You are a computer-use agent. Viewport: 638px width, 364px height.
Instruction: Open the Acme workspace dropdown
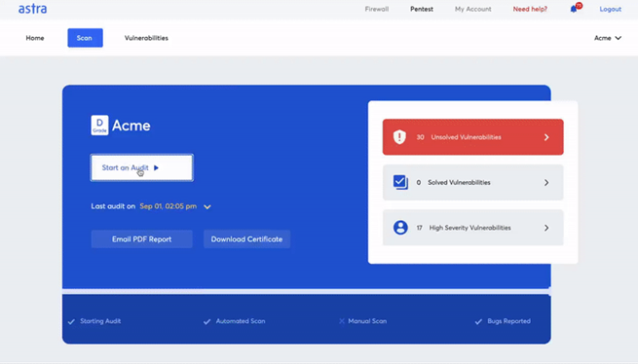pos(608,38)
